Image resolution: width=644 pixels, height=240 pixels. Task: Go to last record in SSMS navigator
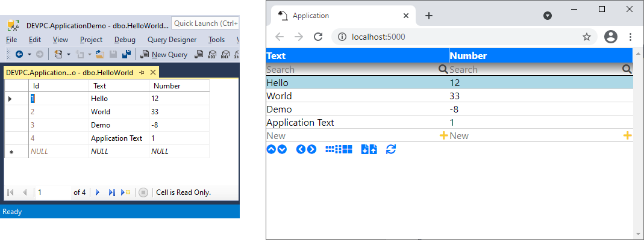point(111,192)
